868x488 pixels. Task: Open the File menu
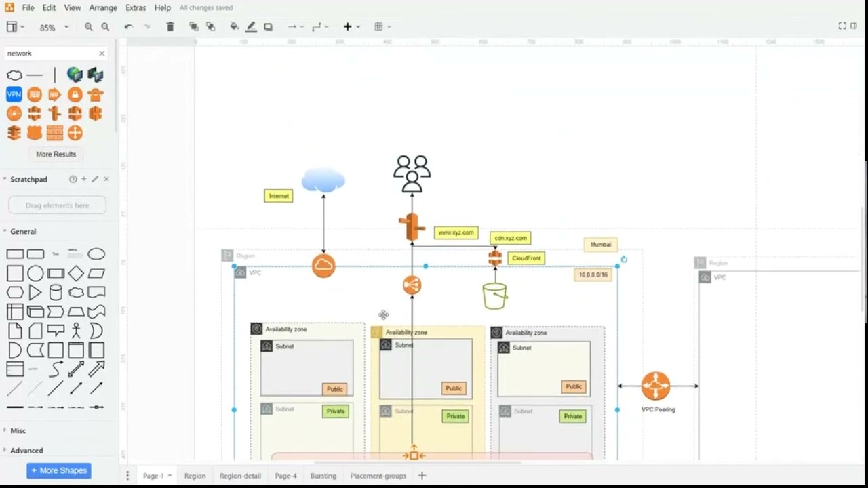28,8
